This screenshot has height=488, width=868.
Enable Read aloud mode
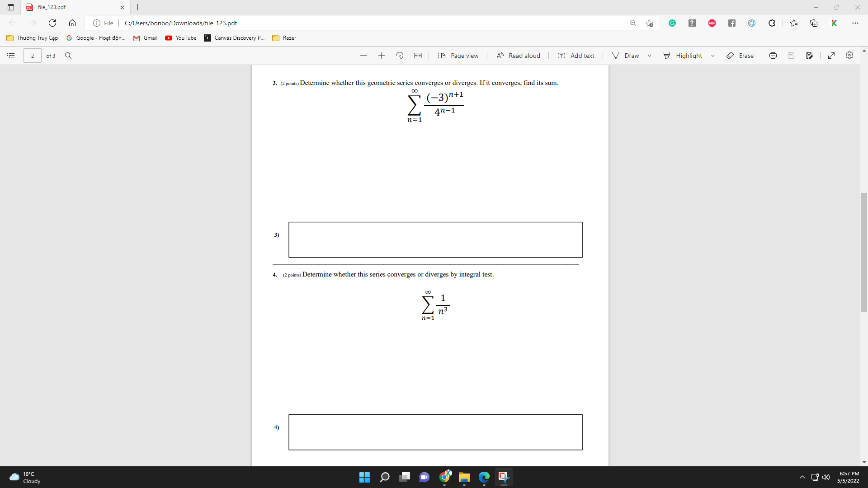point(518,55)
